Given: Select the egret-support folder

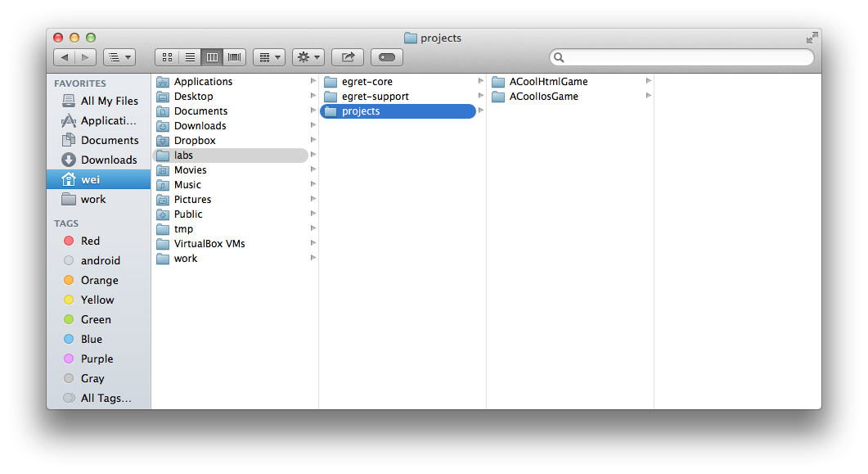Looking at the screenshot, I should pyautogui.click(x=398, y=97).
